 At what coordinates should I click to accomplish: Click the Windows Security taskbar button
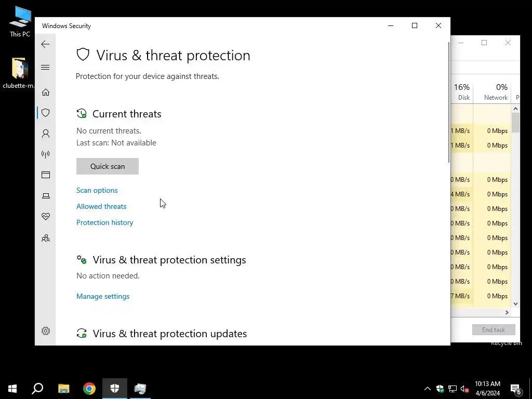115,389
